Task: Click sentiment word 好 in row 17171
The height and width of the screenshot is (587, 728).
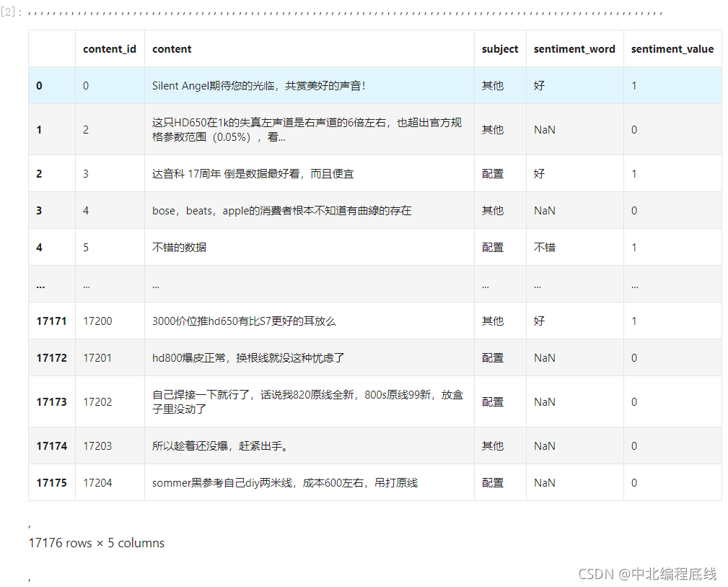Action: click(x=539, y=321)
